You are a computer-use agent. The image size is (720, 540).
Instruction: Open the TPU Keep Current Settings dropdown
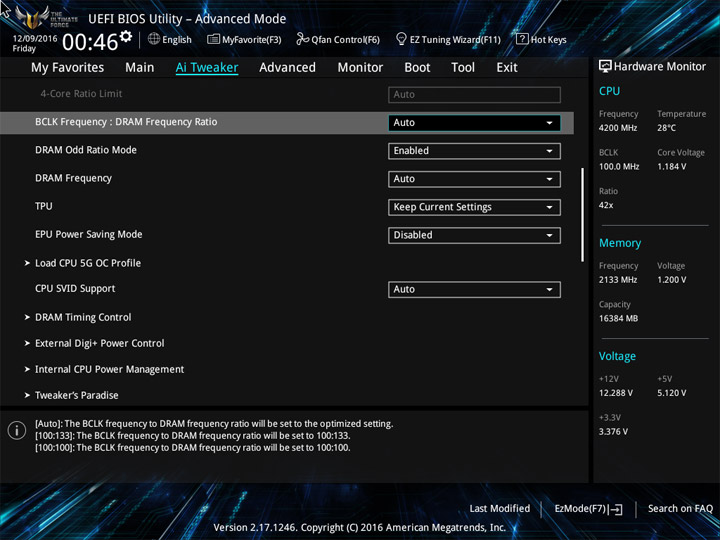click(x=474, y=207)
